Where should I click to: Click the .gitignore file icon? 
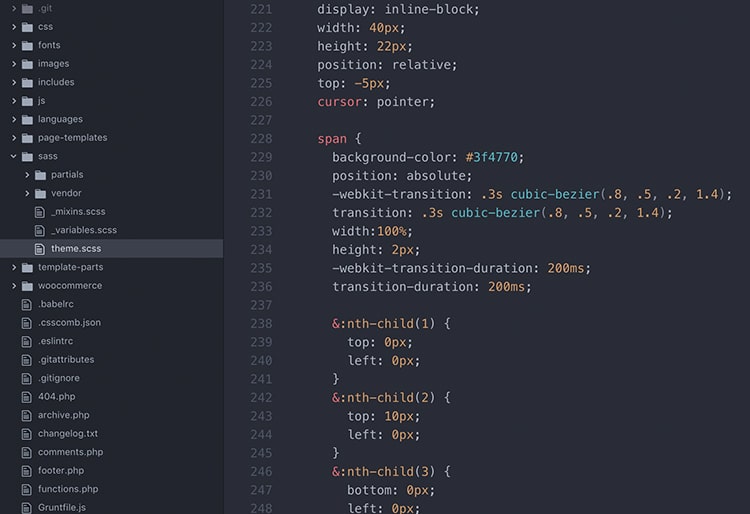coord(27,378)
